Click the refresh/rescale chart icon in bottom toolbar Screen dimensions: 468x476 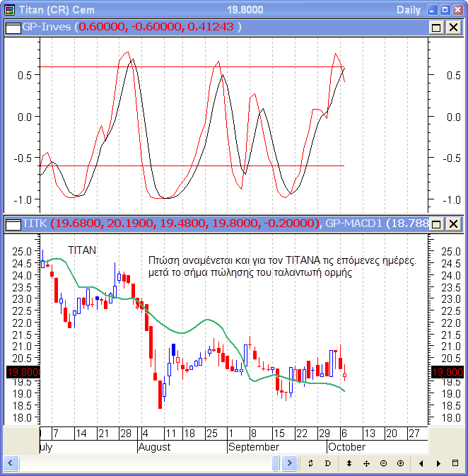coord(310,463)
